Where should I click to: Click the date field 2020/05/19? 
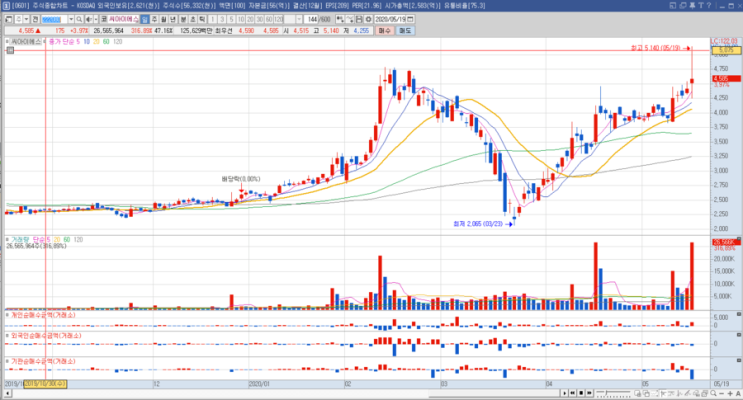click(x=390, y=19)
